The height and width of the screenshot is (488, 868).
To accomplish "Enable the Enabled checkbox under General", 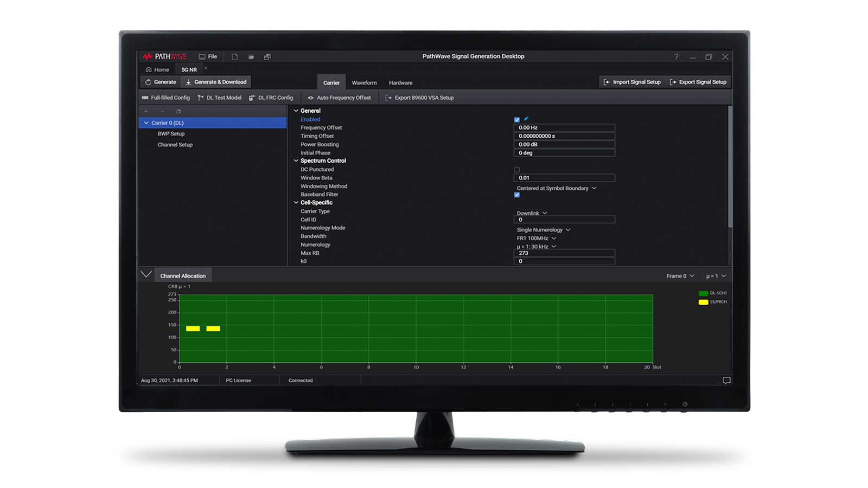I will pos(516,119).
